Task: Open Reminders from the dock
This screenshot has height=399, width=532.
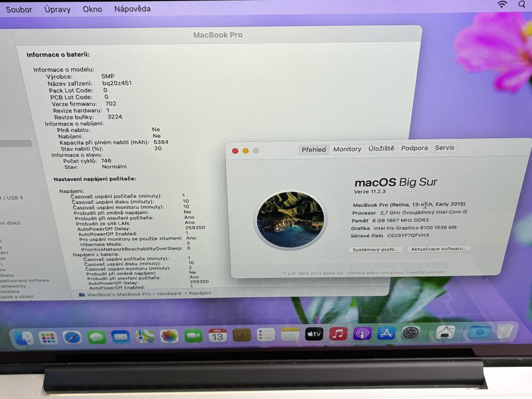Action: tap(265, 335)
